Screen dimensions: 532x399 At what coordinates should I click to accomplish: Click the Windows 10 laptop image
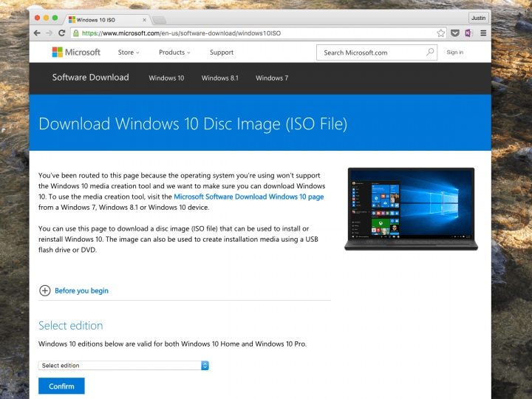[x=412, y=209]
